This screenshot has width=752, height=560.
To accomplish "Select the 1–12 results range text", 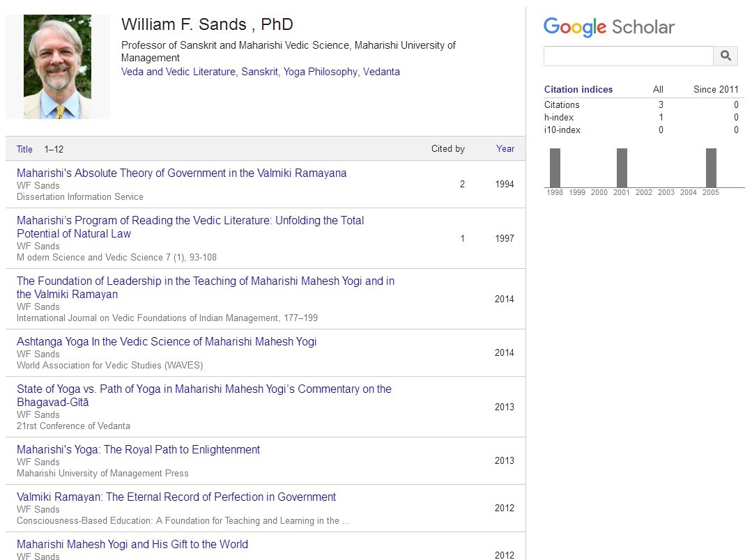I will [54, 149].
